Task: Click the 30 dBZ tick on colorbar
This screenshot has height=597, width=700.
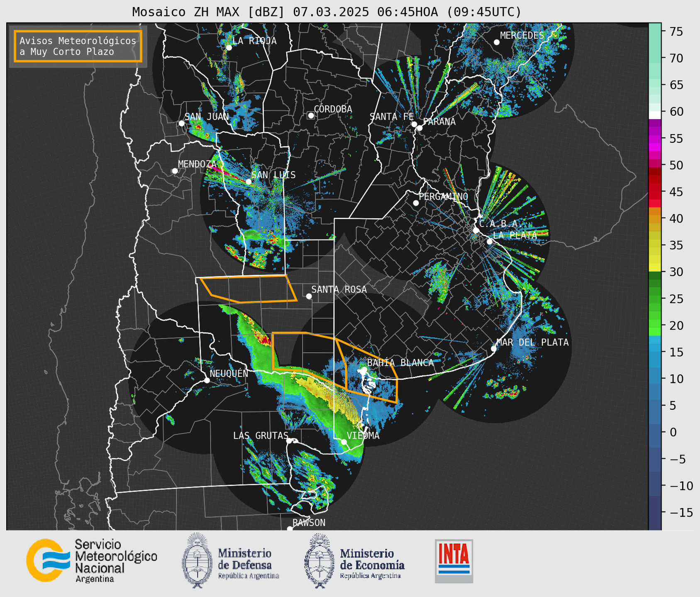Action: pyautogui.click(x=676, y=272)
